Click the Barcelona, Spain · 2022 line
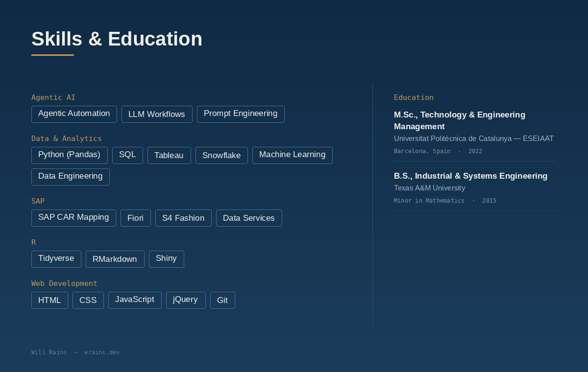This screenshot has height=372, width=588. tap(438, 151)
